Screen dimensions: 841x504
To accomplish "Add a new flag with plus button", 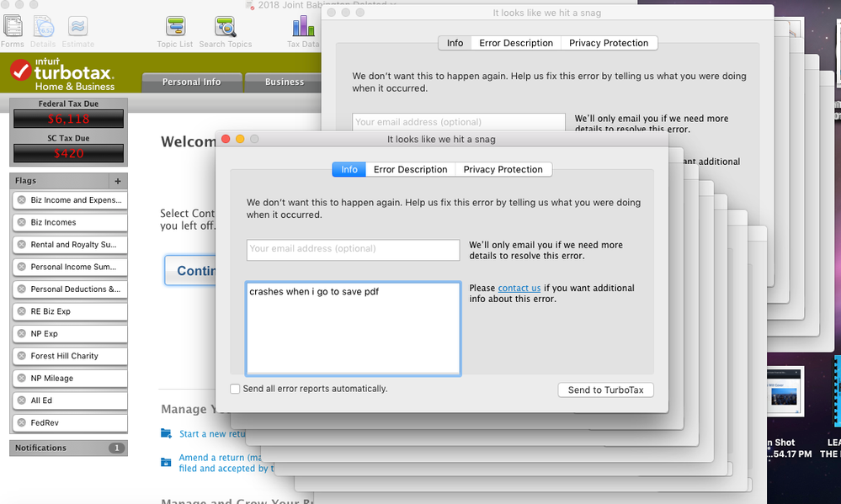I will (118, 181).
